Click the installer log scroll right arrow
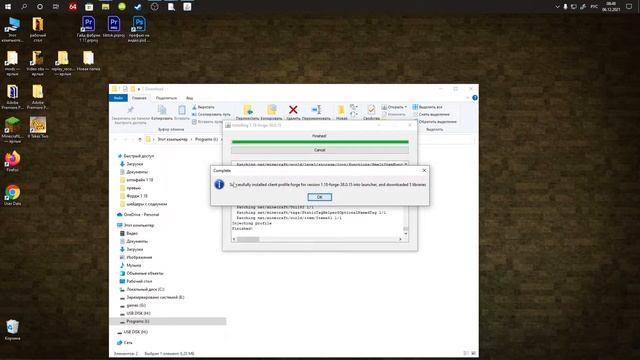The height and width of the screenshot is (360, 640). (x=400, y=239)
